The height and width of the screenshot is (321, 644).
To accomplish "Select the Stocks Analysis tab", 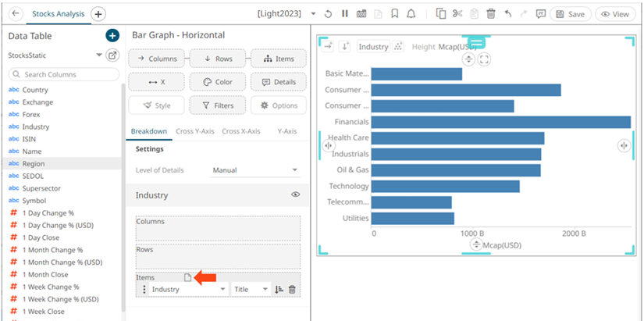I will pyautogui.click(x=59, y=14).
